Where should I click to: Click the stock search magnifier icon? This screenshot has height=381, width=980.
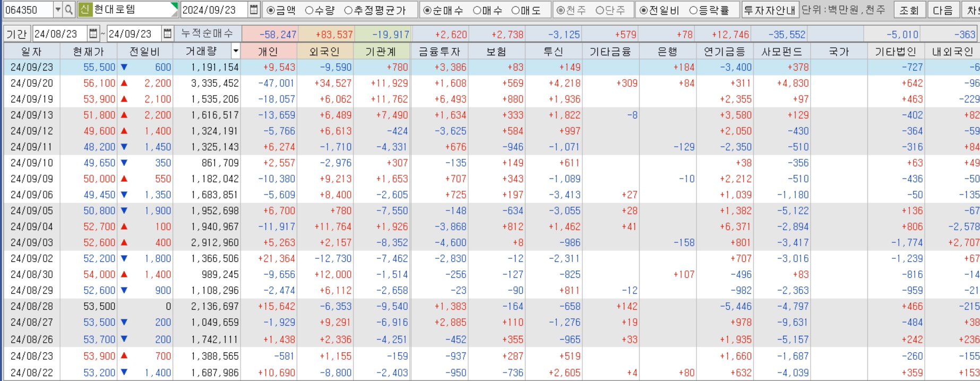[70, 10]
